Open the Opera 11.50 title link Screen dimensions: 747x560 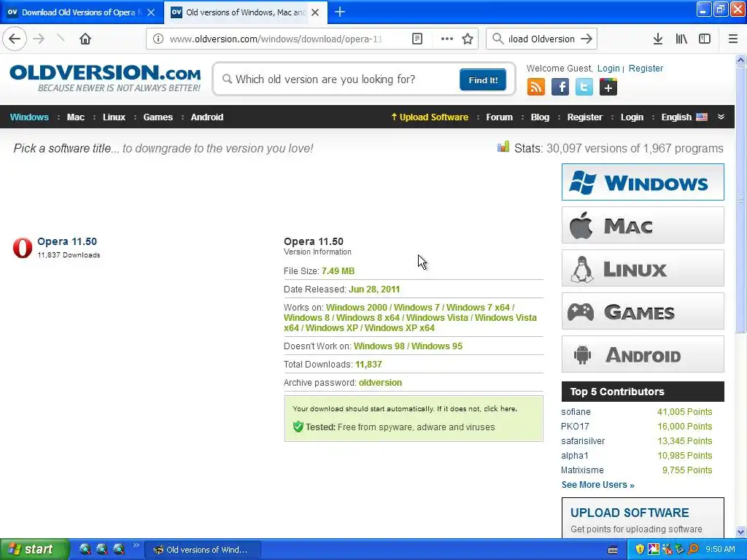(x=67, y=241)
